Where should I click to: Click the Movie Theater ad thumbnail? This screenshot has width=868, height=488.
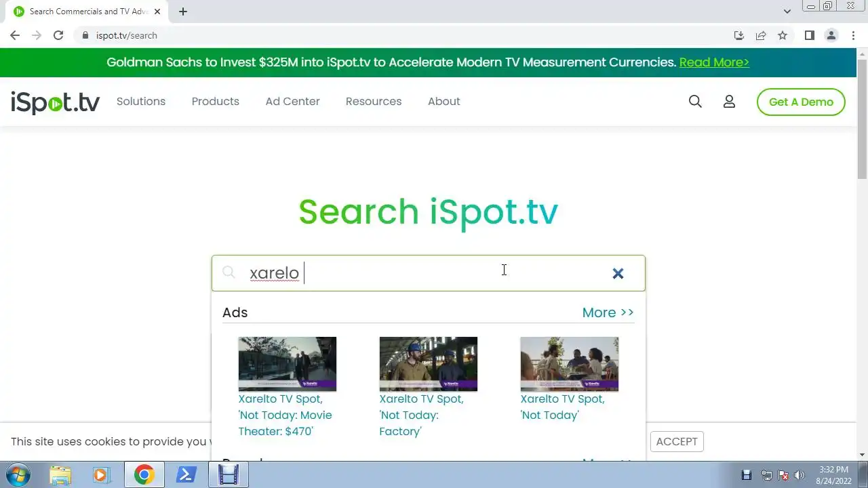click(x=288, y=364)
